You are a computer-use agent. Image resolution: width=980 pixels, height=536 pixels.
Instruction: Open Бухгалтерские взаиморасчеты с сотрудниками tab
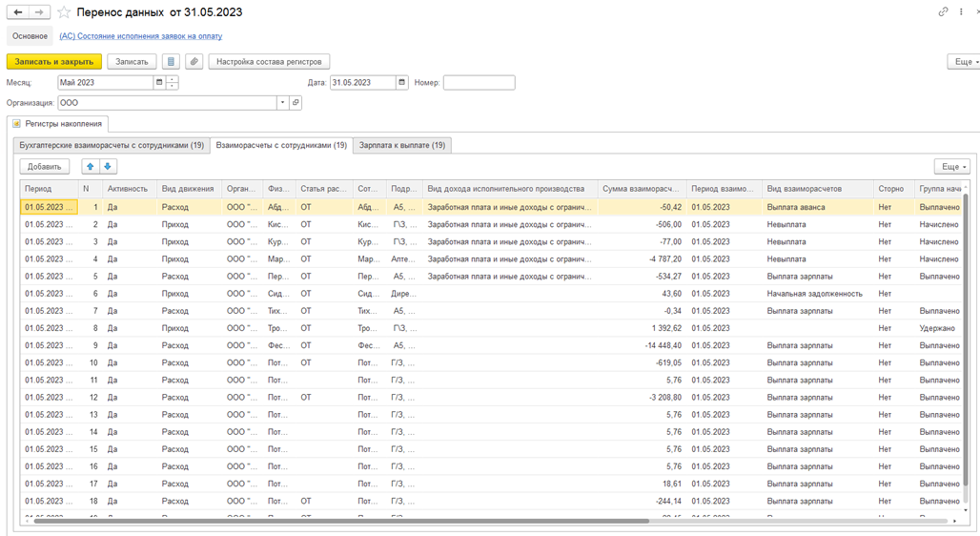coord(112,145)
